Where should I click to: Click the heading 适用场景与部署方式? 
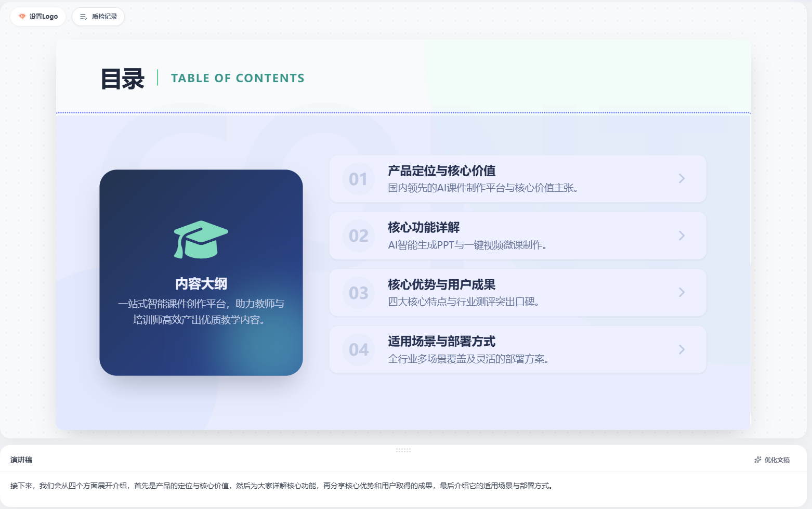click(442, 341)
